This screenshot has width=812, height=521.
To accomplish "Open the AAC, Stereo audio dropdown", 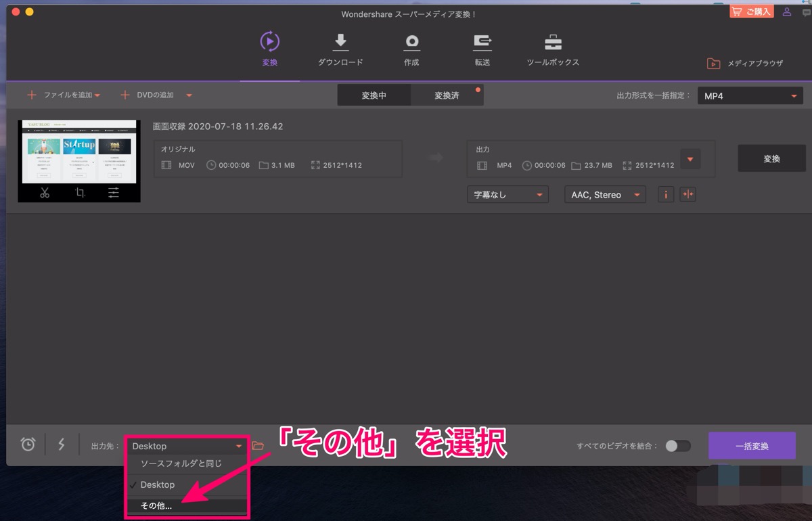I will coord(605,195).
